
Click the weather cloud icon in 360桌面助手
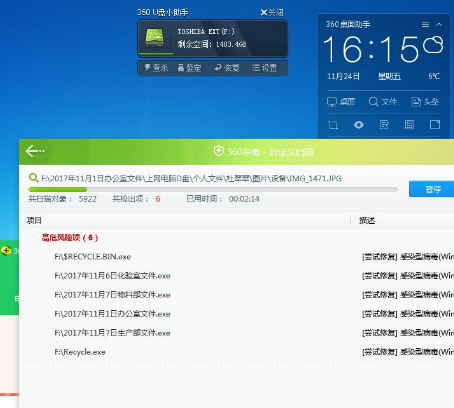[x=433, y=45]
